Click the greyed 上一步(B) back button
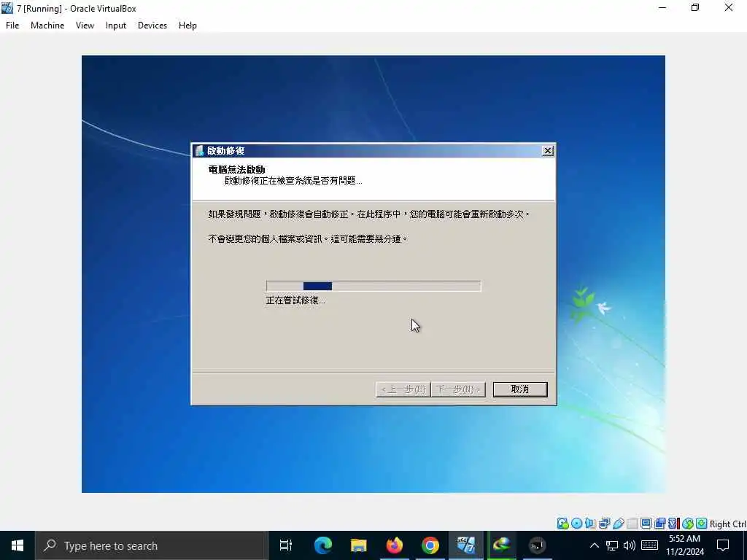 click(403, 389)
